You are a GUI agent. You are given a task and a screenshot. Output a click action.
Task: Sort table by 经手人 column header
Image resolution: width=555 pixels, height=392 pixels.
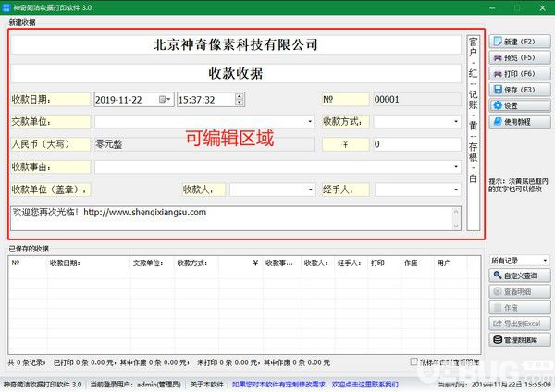[x=351, y=263]
